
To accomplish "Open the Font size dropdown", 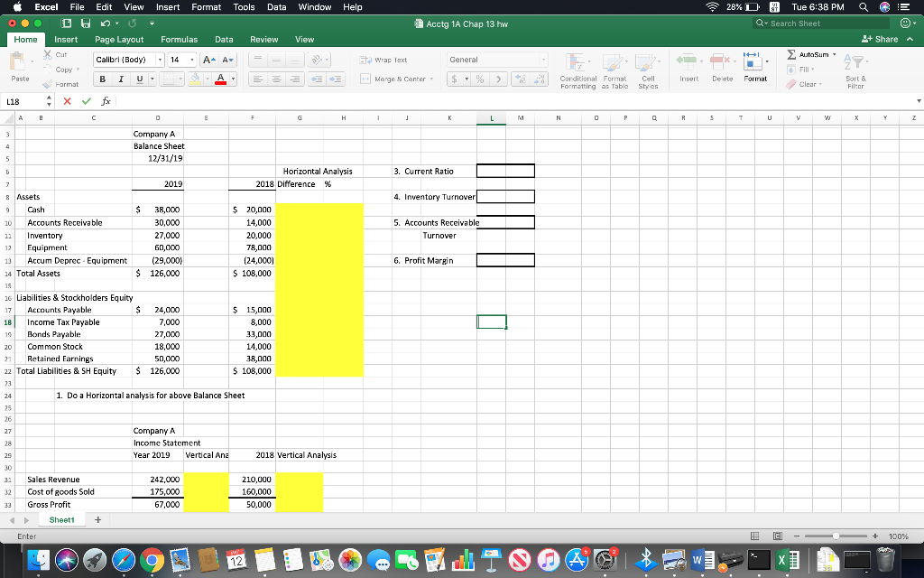I will 192,60.
